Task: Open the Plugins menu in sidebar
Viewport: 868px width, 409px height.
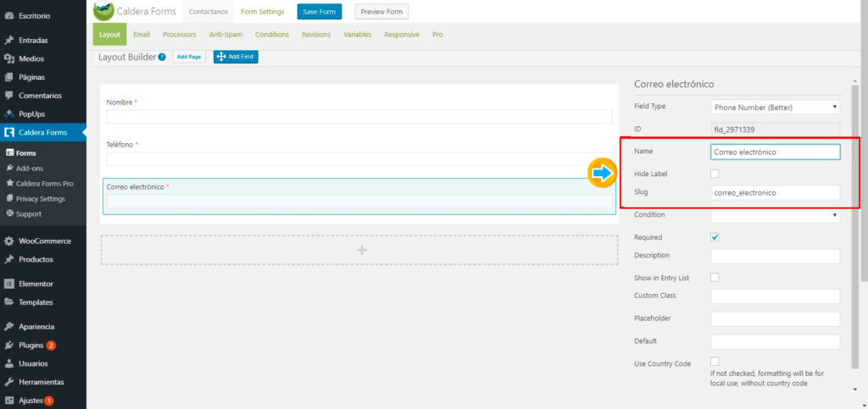Action: pos(31,345)
